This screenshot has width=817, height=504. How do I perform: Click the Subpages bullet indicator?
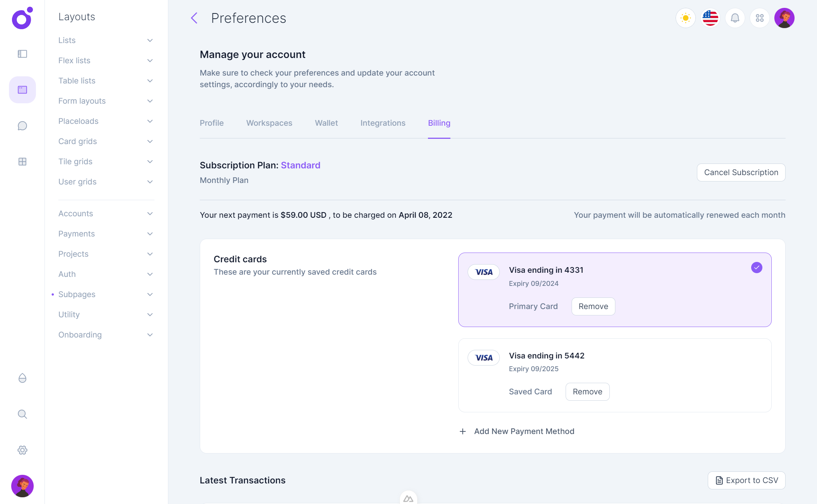click(x=52, y=294)
